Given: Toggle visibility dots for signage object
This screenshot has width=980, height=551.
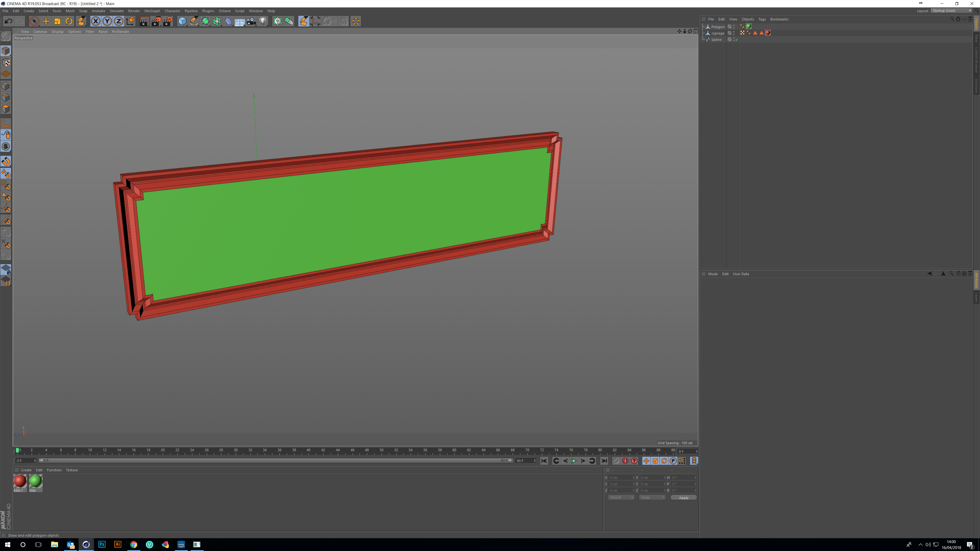Looking at the screenshot, I should point(734,33).
